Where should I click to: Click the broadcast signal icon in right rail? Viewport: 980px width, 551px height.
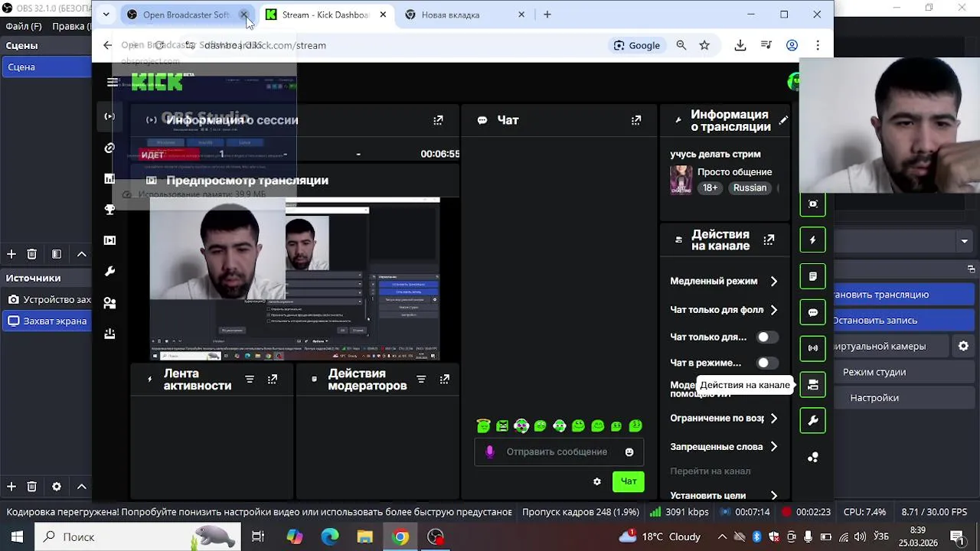tap(813, 348)
